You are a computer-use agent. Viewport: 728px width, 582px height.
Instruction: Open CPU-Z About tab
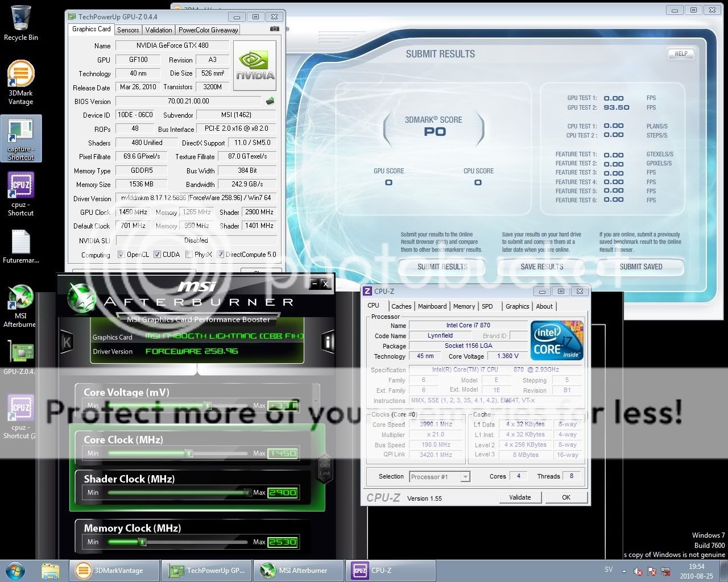544,306
